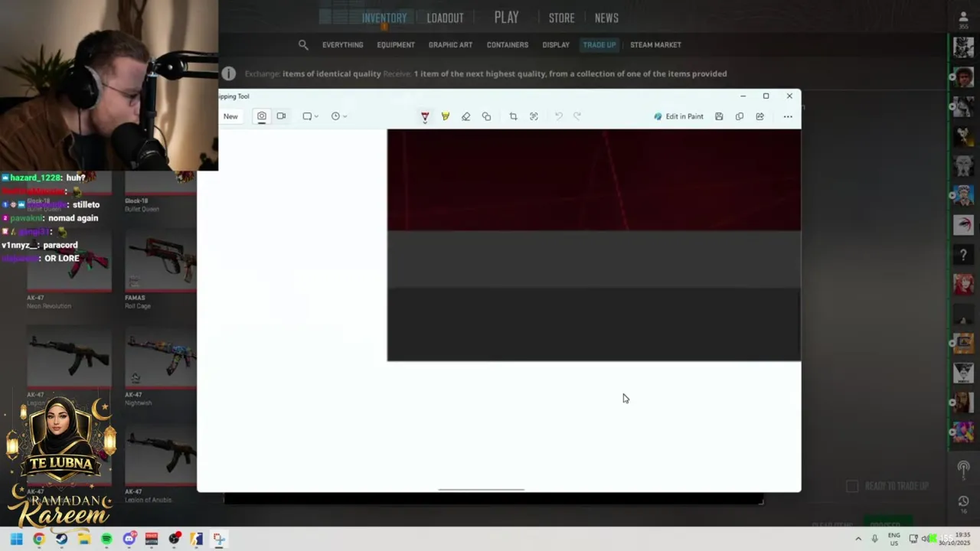Open the See more three-dots menu
The width and height of the screenshot is (980, 551).
(x=788, y=116)
